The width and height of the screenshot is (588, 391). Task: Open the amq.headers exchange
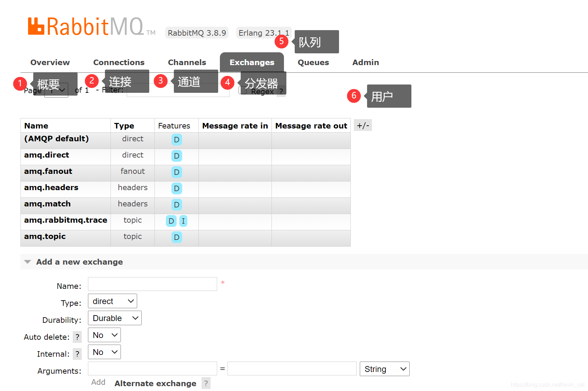click(x=51, y=187)
